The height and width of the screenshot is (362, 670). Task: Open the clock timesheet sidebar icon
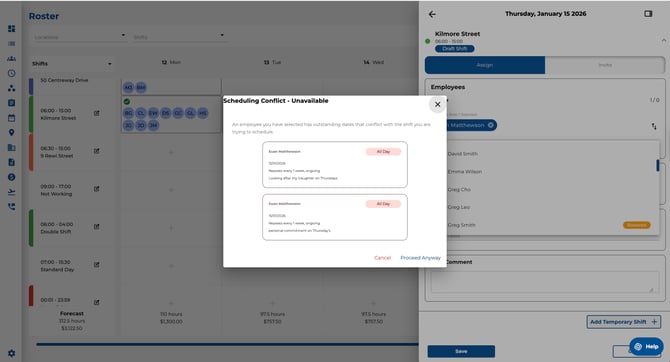coord(12,73)
